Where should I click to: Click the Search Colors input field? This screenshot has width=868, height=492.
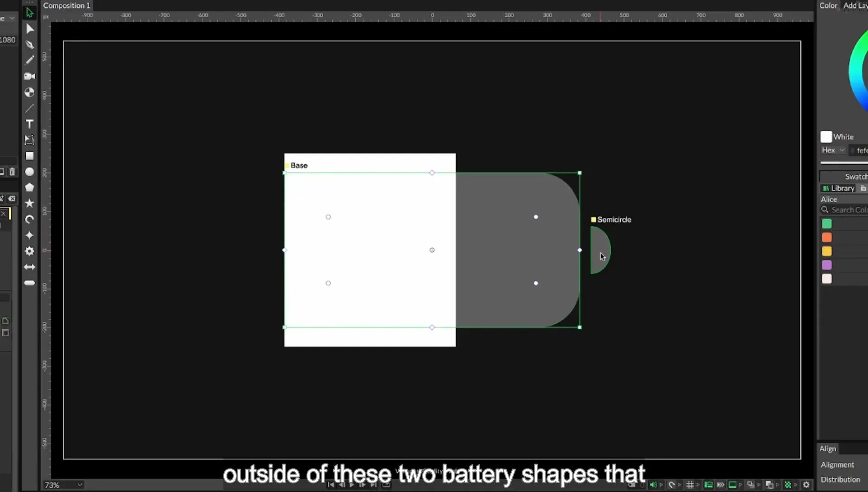[844, 210]
